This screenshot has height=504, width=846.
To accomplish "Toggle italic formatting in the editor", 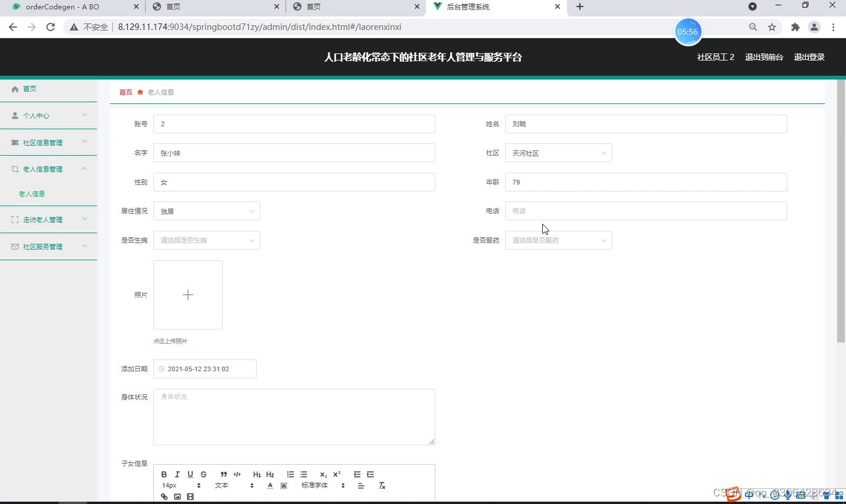I will coord(177,474).
